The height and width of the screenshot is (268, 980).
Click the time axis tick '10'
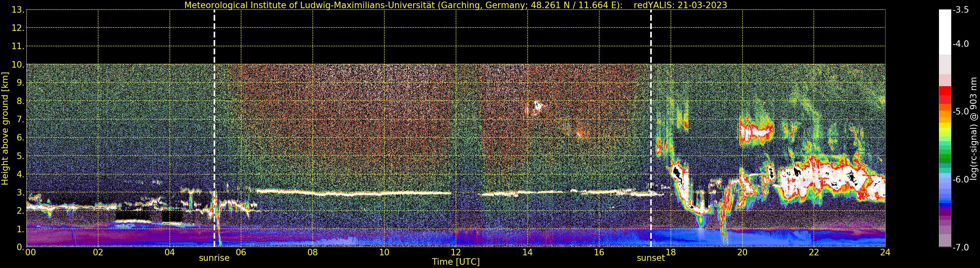click(x=384, y=252)
